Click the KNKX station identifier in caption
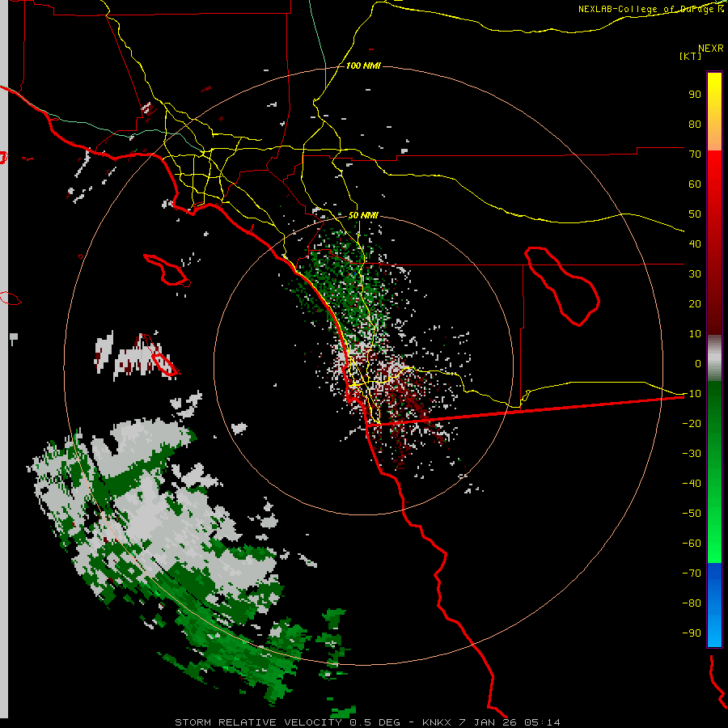Image resolution: width=728 pixels, height=728 pixels. point(437,722)
